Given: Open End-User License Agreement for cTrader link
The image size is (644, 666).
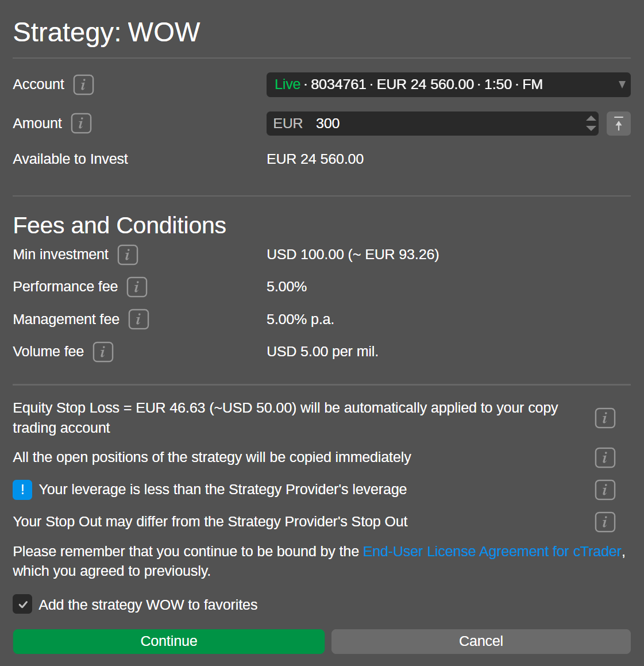Looking at the screenshot, I should pos(492,552).
